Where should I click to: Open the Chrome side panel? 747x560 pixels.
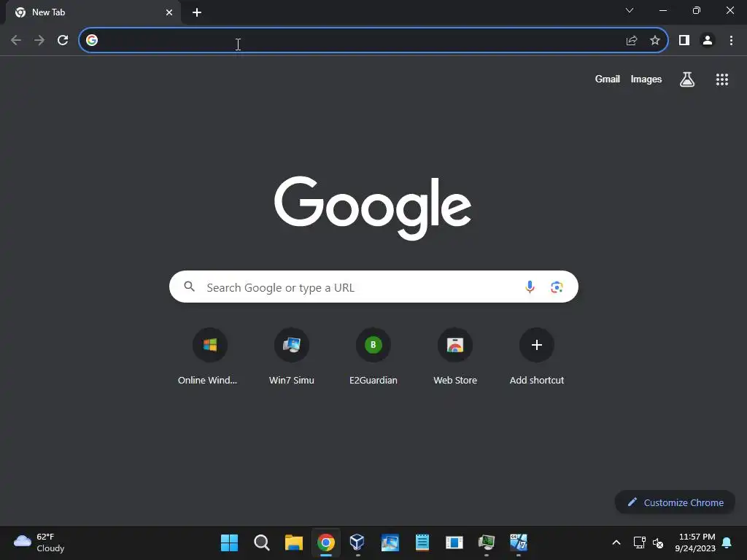684,41
